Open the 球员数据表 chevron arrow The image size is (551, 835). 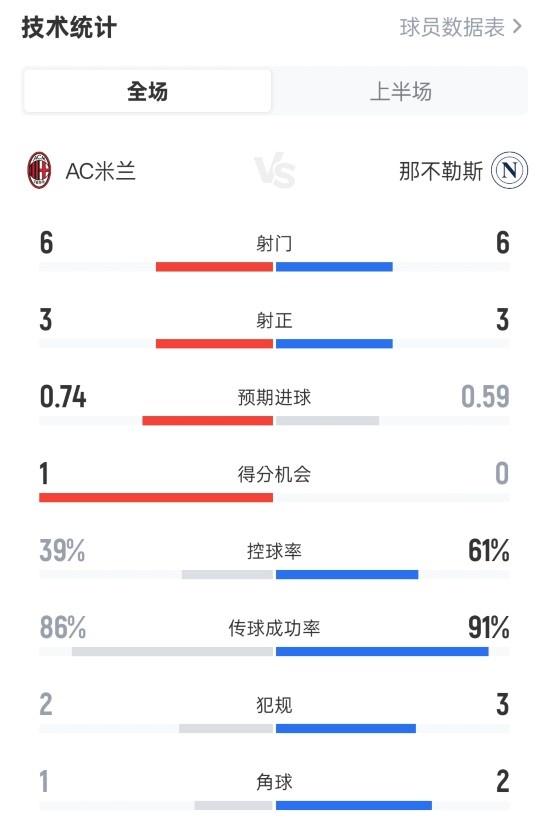(516, 27)
